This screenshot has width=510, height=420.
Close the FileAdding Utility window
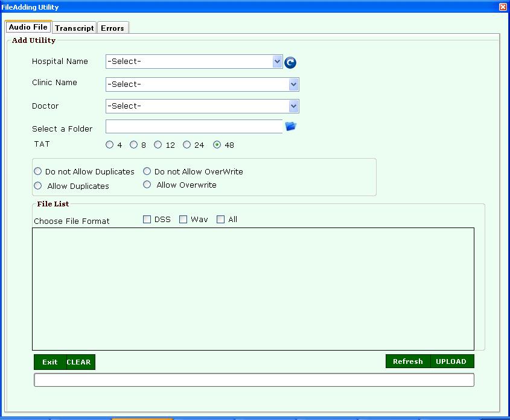(x=503, y=7)
